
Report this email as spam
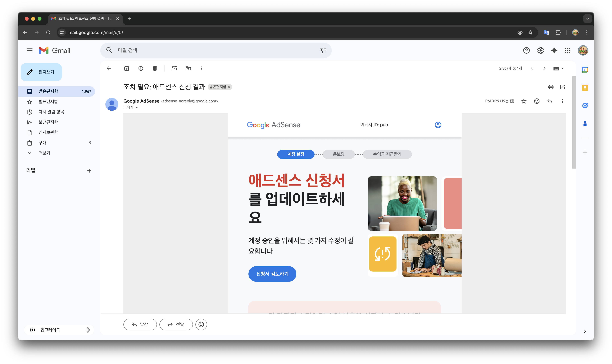coord(141,68)
